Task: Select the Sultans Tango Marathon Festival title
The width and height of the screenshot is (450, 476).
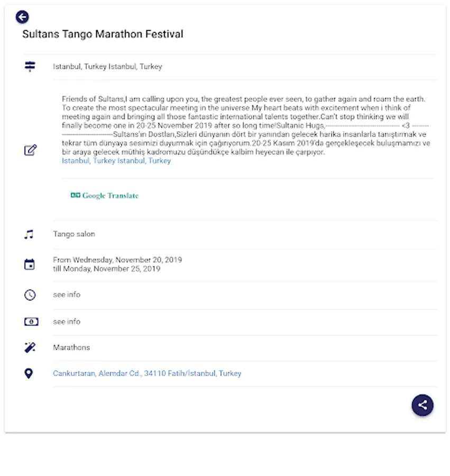Action: (103, 34)
